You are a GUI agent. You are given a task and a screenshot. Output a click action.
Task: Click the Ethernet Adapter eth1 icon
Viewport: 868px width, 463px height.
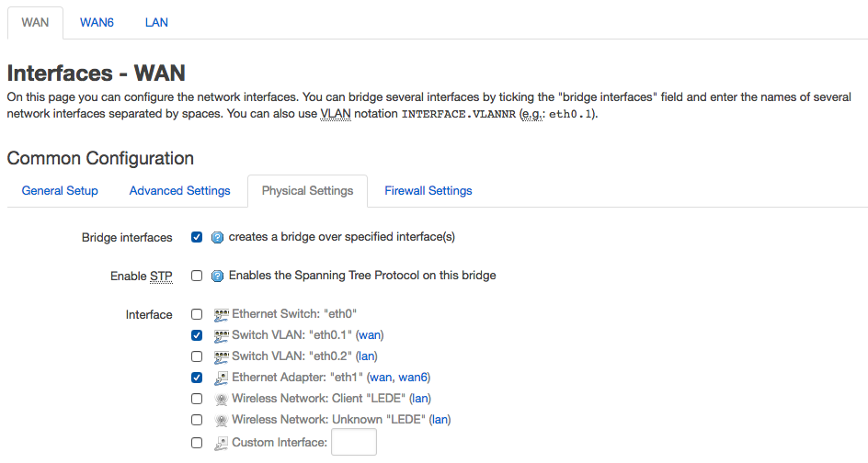[x=222, y=378]
